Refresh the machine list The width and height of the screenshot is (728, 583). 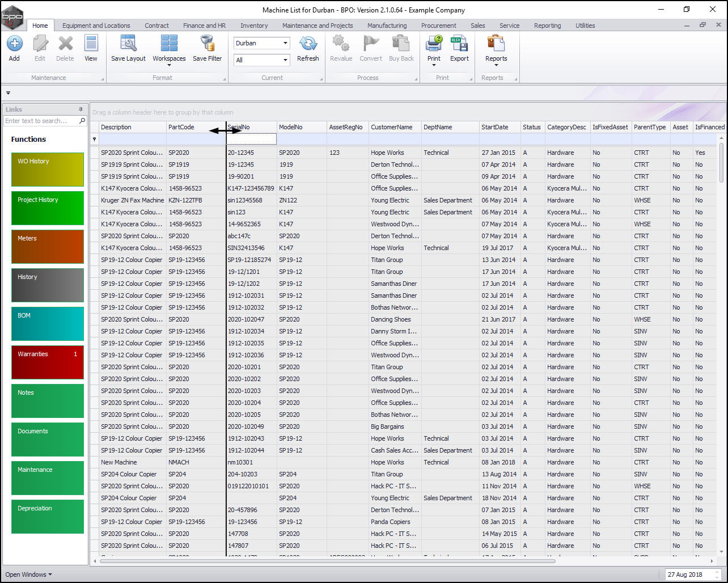(308, 44)
